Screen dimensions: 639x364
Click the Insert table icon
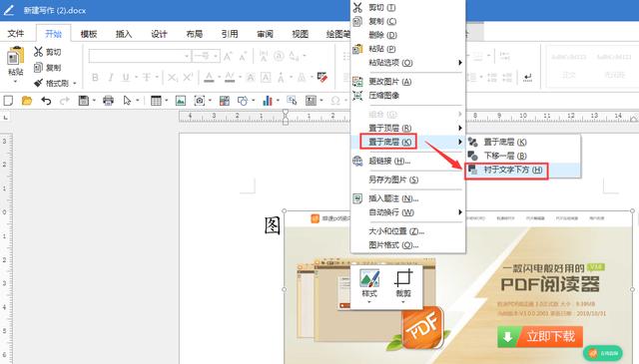click(156, 100)
